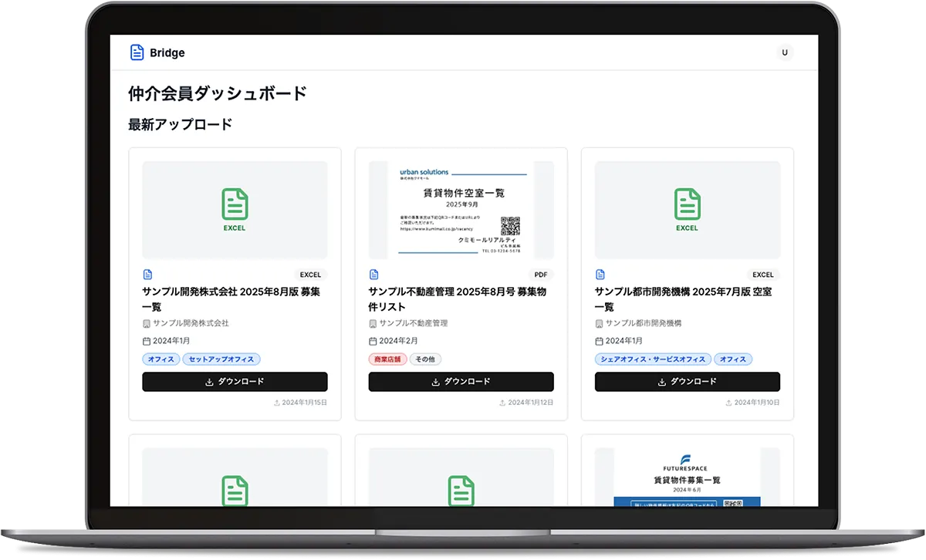Click the upload icon next to 2024年1月15日
Screen dimensions: 926x560
tap(276, 403)
